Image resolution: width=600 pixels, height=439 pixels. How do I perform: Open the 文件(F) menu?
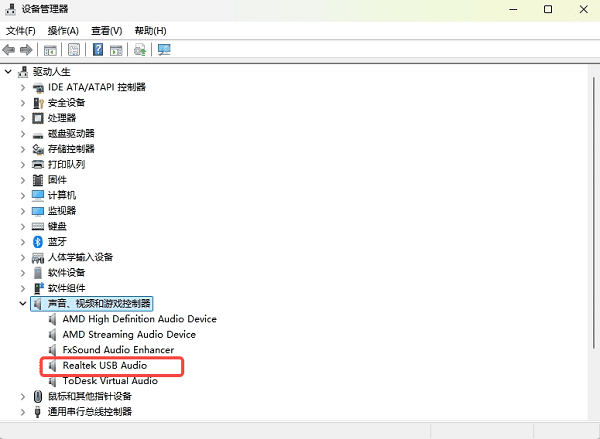[x=21, y=31]
